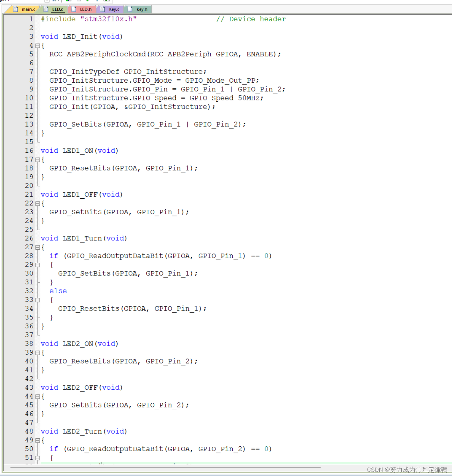
Task: Collapse the else block fold at line 33
Action: point(38,300)
